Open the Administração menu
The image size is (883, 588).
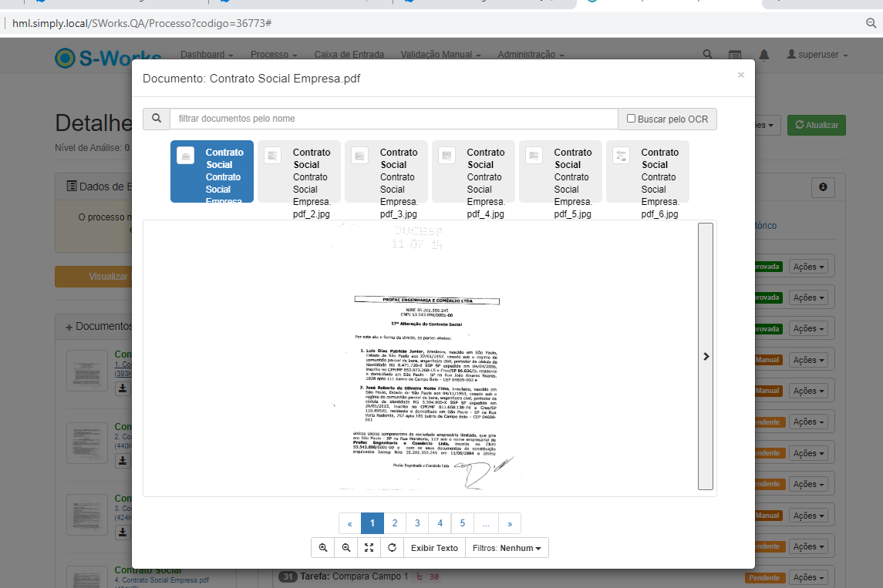pyautogui.click(x=531, y=55)
